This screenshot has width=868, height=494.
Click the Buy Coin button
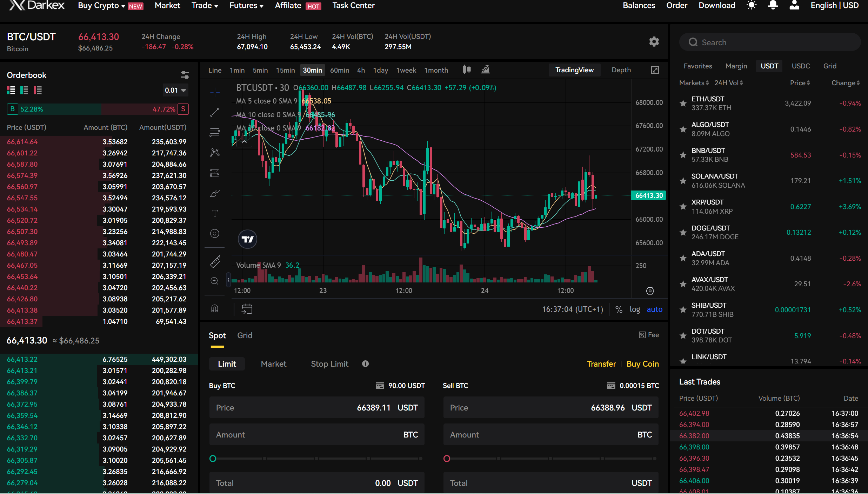(643, 363)
